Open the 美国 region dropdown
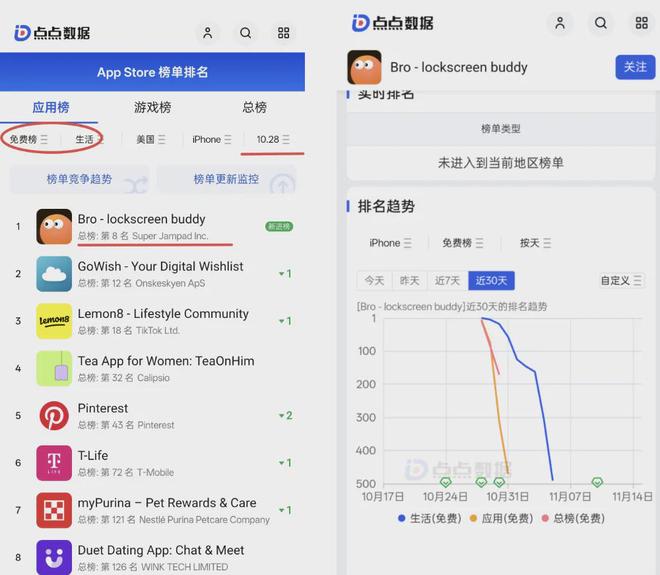The image size is (660, 575). [x=151, y=139]
